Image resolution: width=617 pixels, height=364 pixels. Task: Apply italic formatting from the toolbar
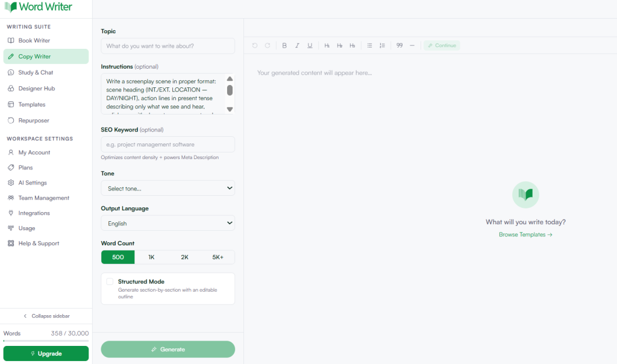tap(297, 46)
